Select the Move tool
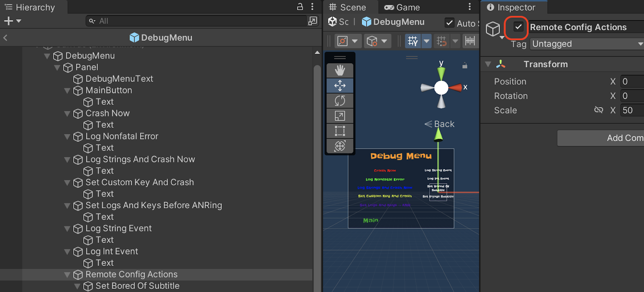The image size is (644, 292). [340, 85]
